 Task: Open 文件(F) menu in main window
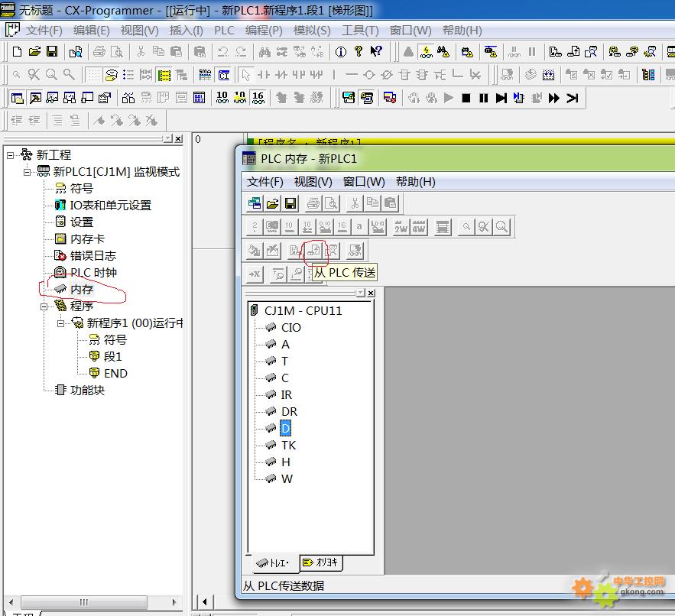click(44, 31)
